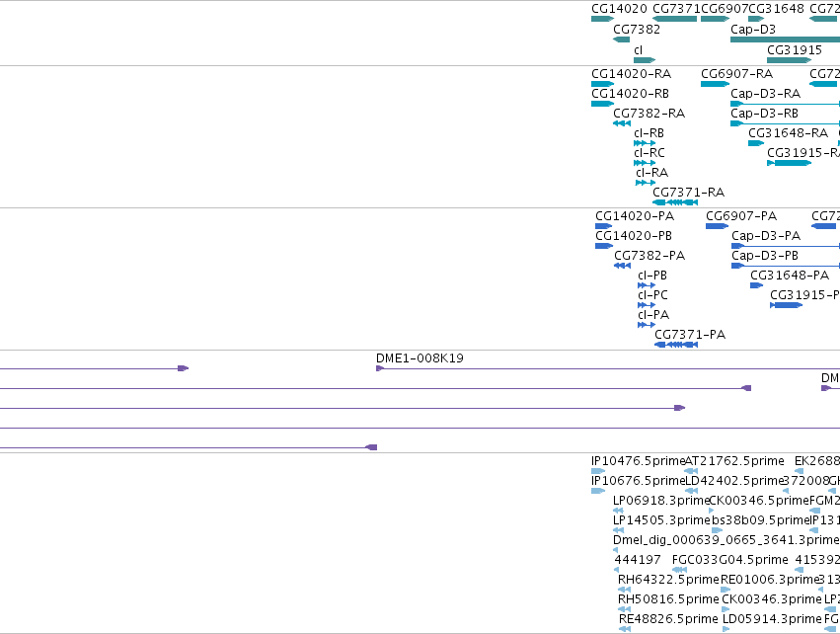
Task: Click transcript Cap-D3-RA
Action: 766,94
